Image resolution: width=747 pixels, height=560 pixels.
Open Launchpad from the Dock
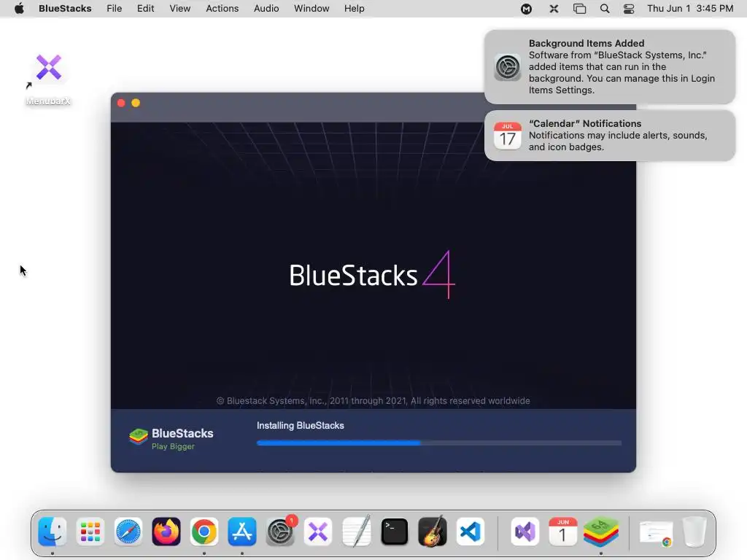(x=90, y=532)
